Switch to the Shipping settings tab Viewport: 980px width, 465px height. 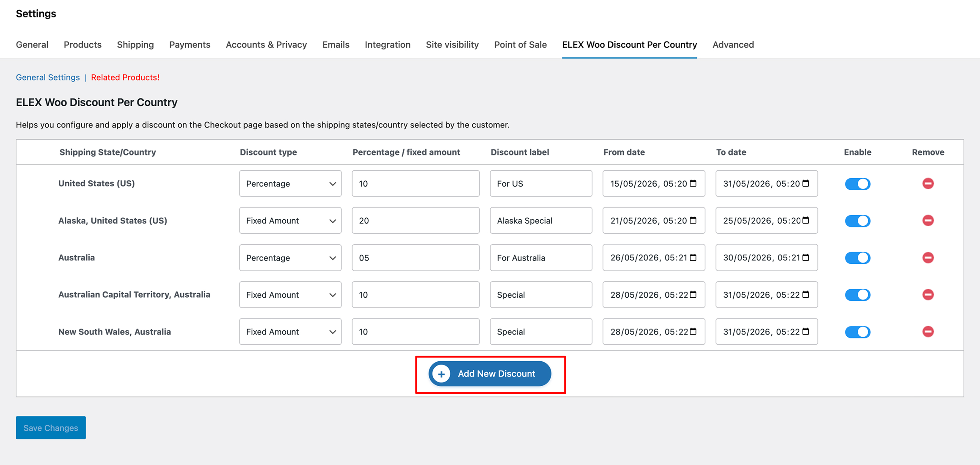point(135,44)
